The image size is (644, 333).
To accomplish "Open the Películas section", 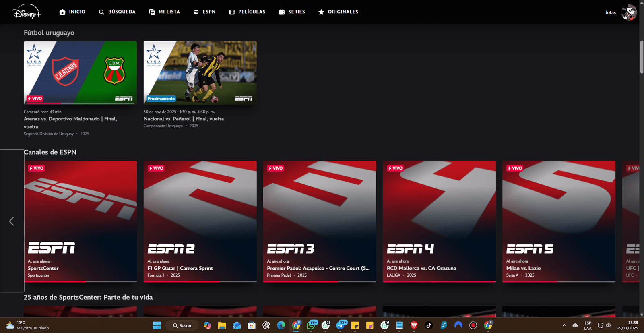I will click(x=247, y=12).
